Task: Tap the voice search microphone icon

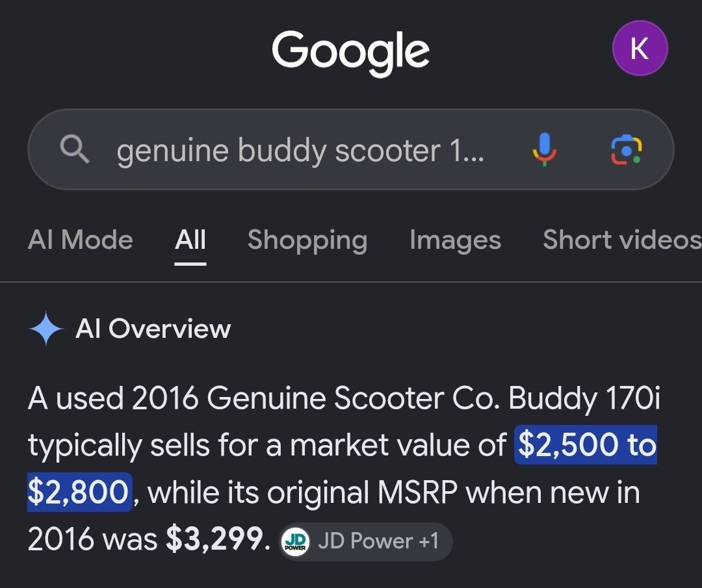Action: (x=544, y=149)
